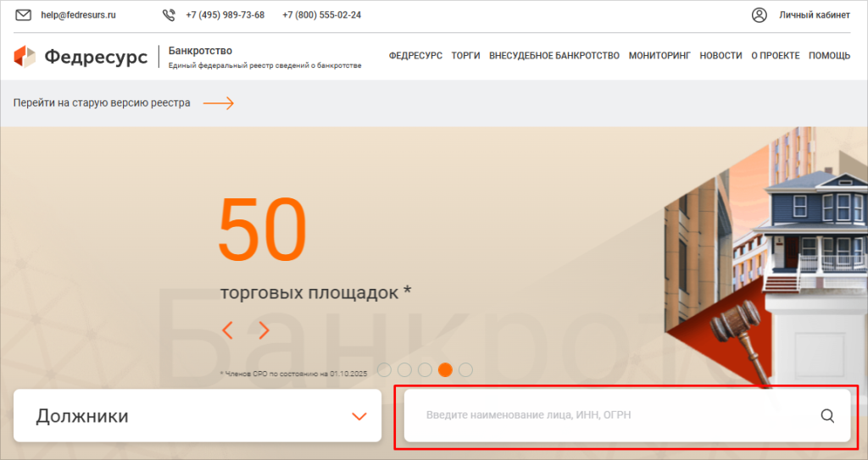Click the envelope email icon
The width and height of the screenshot is (868, 460).
(24, 15)
